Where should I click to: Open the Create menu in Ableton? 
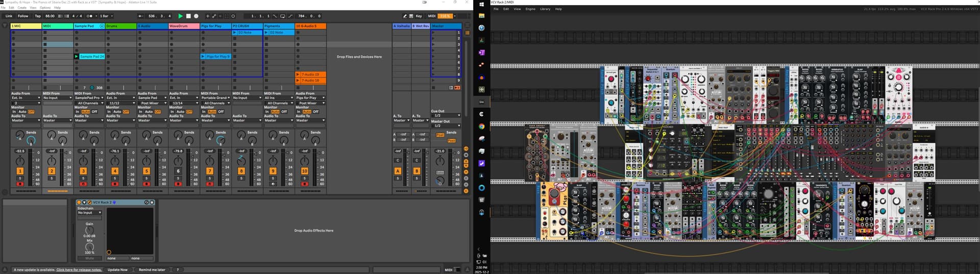pos(22,8)
